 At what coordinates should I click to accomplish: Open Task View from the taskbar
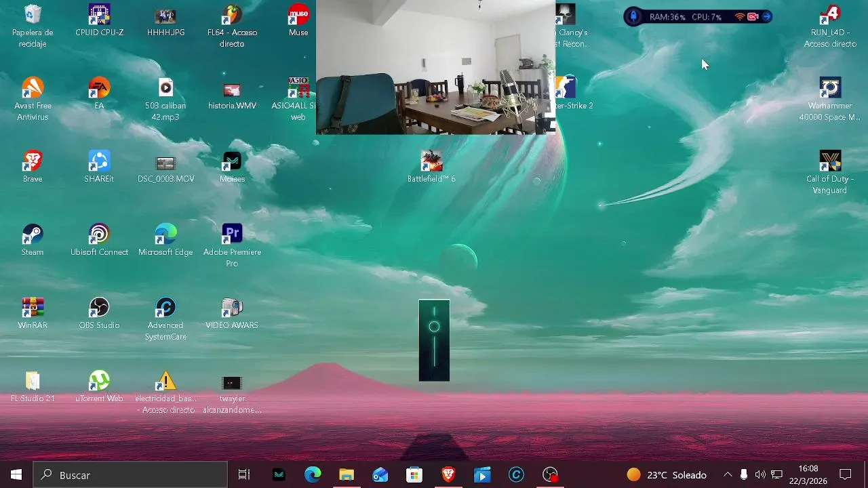click(x=244, y=474)
